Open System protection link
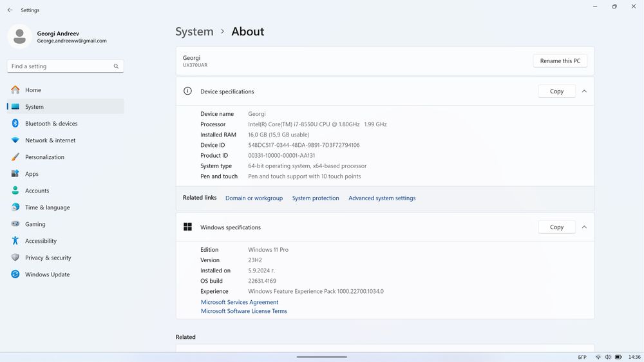 316,198
